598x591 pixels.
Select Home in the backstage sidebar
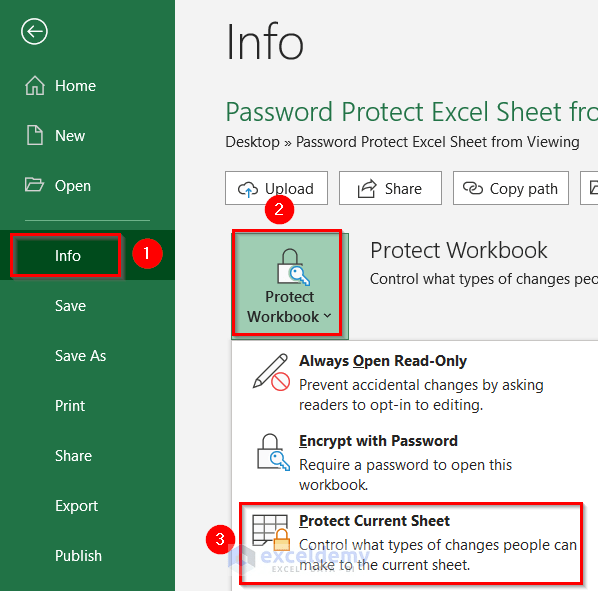[87, 86]
